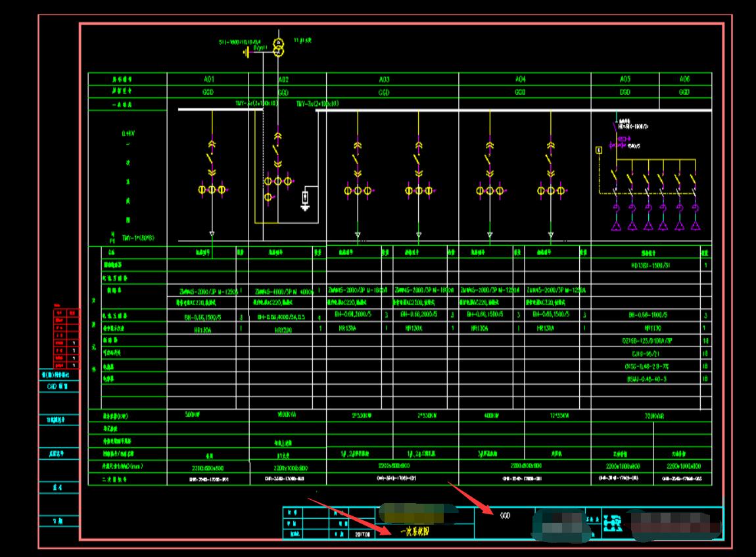Click the surge arrester symbol in A02

point(305,199)
